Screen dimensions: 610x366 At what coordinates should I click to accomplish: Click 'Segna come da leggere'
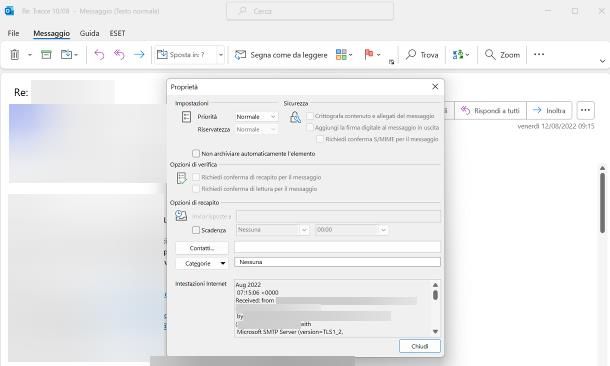click(x=281, y=55)
